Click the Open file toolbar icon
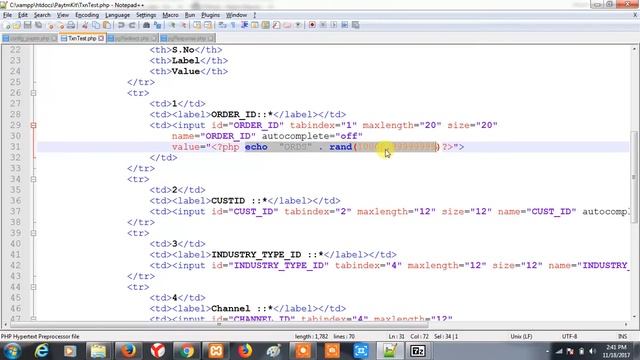 [16, 25]
